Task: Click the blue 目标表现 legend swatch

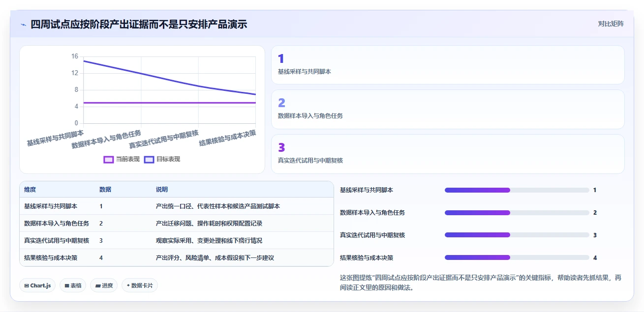Action: (x=149, y=159)
